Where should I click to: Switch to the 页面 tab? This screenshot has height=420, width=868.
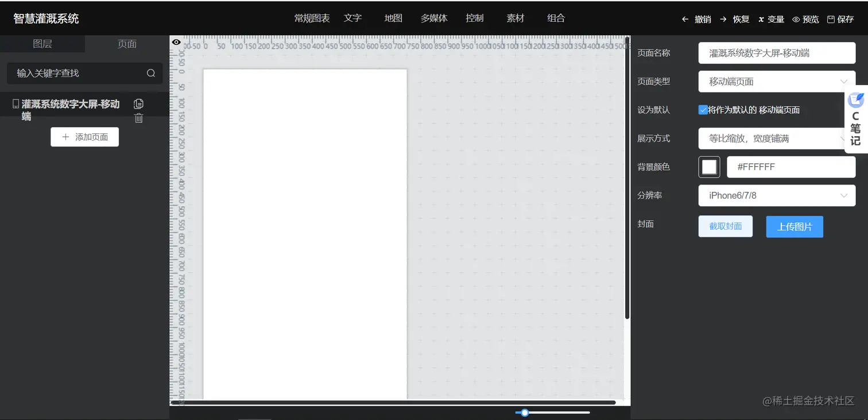tap(127, 44)
